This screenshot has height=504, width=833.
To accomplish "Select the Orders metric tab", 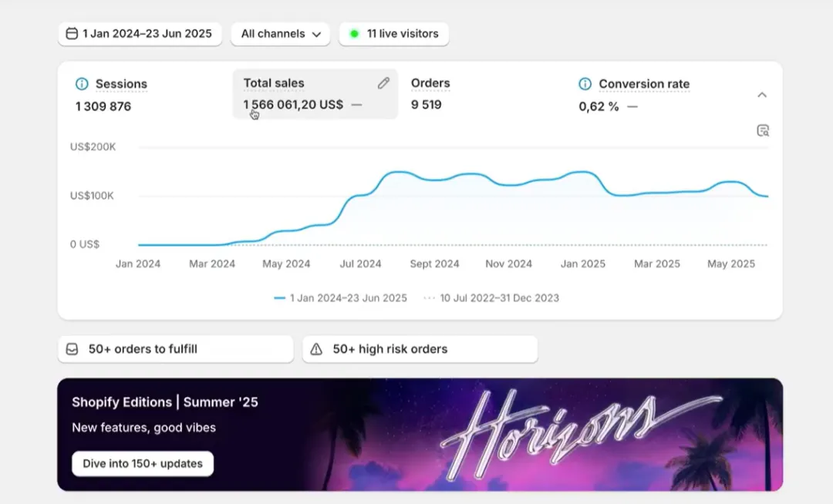I will tap(430, 83).
